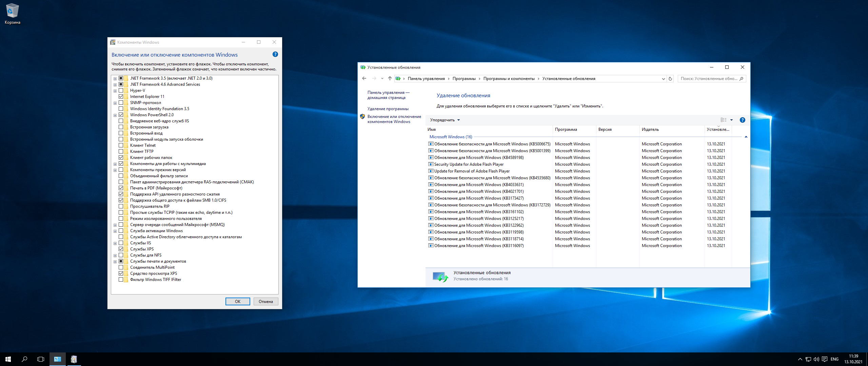Click Отмена in Windows Features dialog
The height and width of the screenshot is (366, 868).
coord(266,302)
